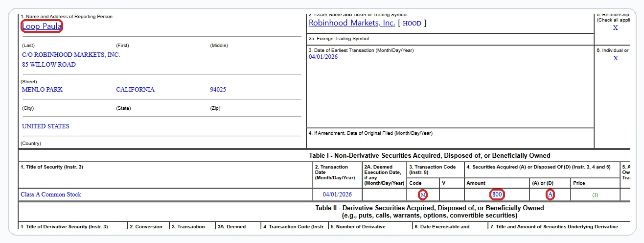644x243 pixels.
Task: Click the X mark under 5. Relationship
Action: 616,28
